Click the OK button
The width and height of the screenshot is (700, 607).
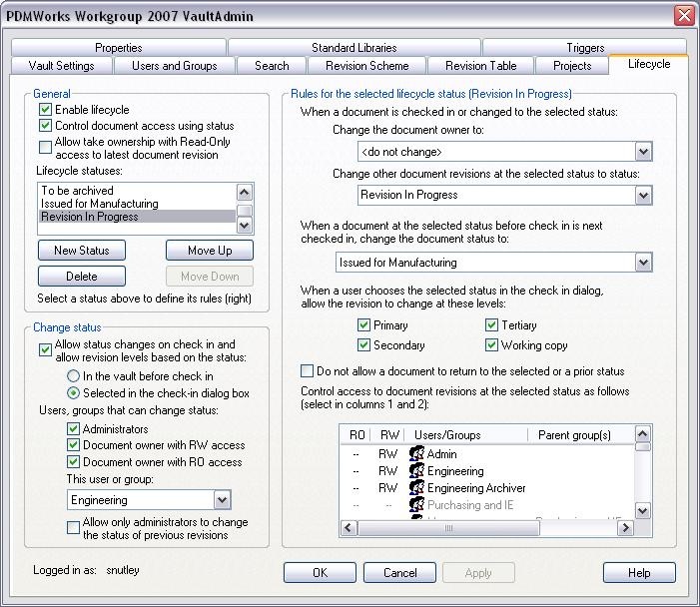tap(320, 573)
